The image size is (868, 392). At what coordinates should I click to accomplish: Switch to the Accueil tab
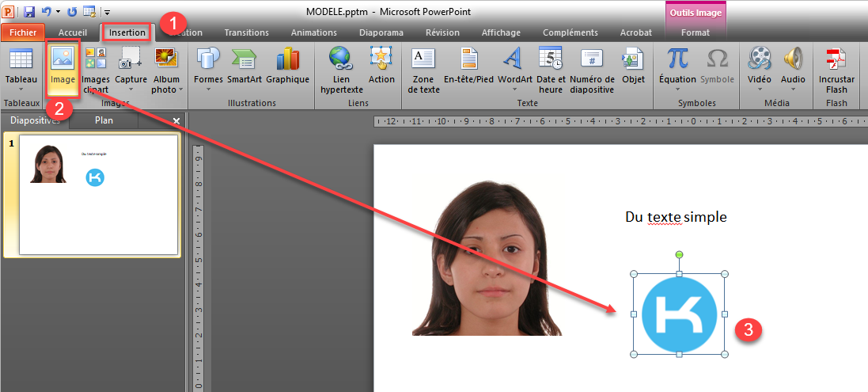pos(73,32)
